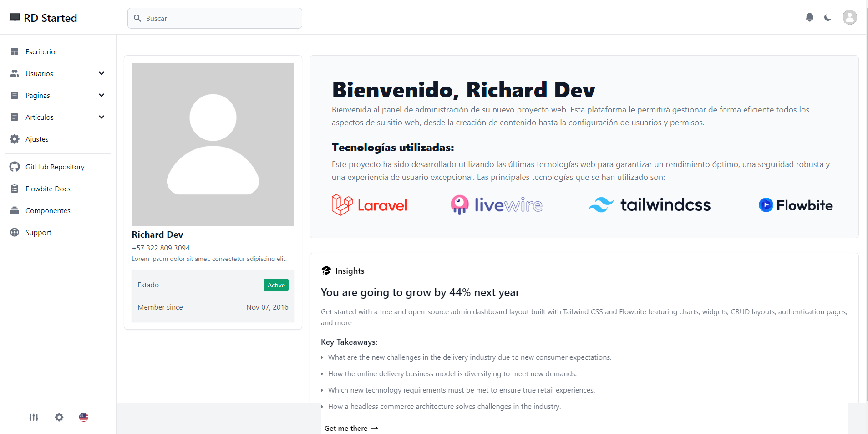Screen dimensions: 868x434
Task: Change language via US flag icon
Action: (x=84, y=417)
